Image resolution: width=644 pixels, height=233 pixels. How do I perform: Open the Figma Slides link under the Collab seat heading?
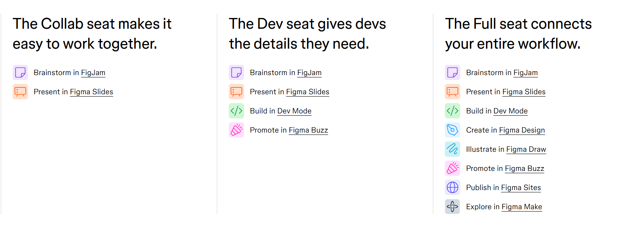click(x=91, y=92)
